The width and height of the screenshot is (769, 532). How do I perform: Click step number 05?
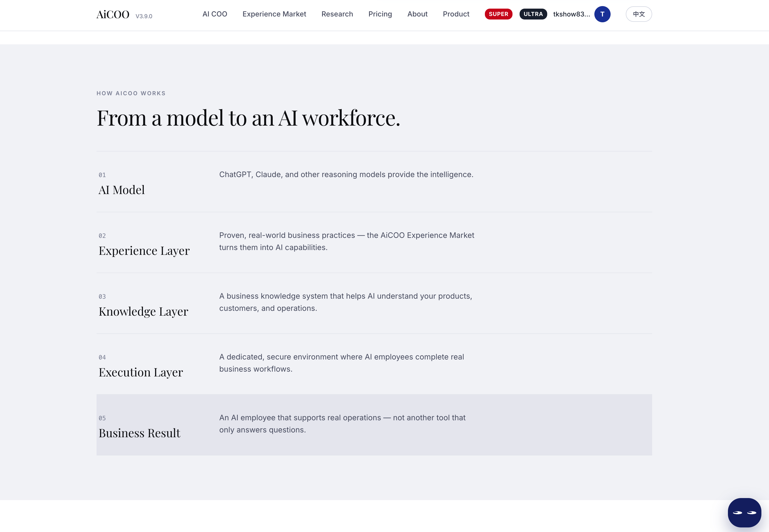point(102,418)
